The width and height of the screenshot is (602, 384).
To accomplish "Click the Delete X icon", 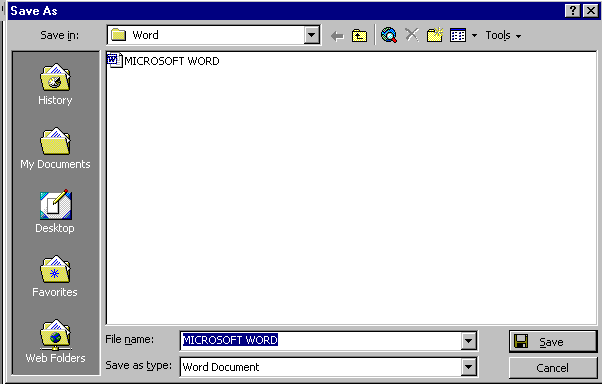I will [412, 35].
